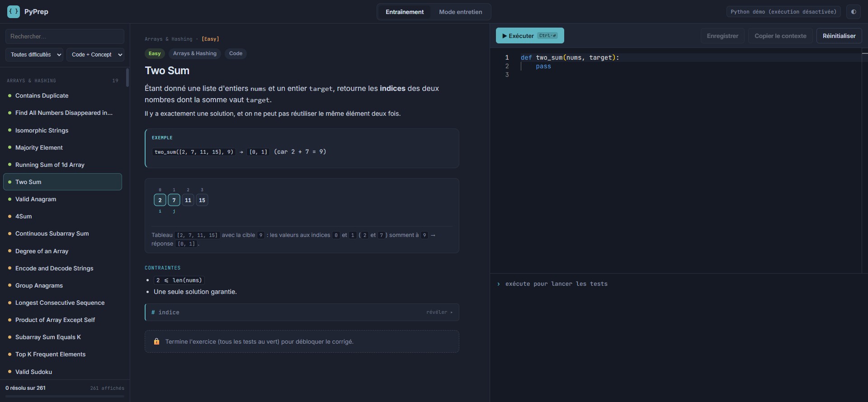Open Valid Sudoku problem
This screenshot has width=868, height=402.
tap(63, 372)
